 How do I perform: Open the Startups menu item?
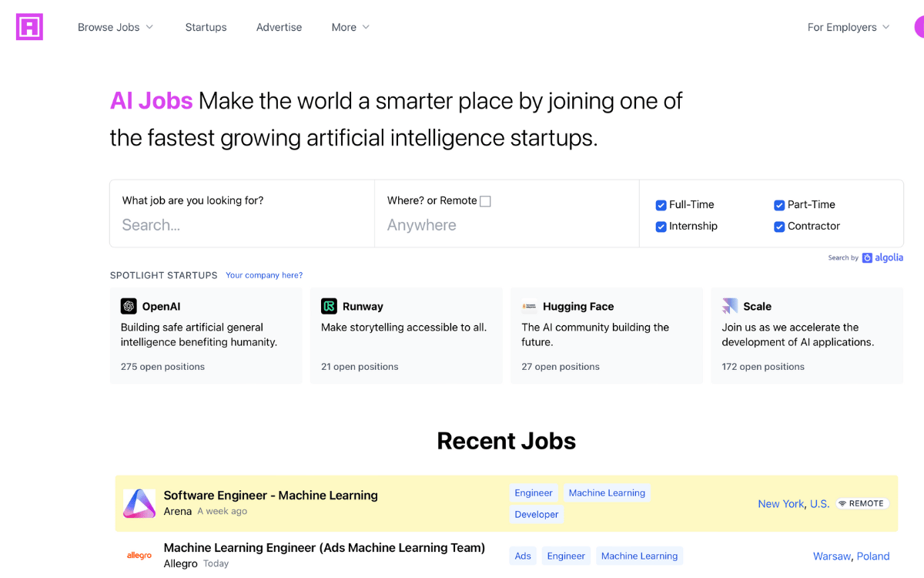[206, 27]
